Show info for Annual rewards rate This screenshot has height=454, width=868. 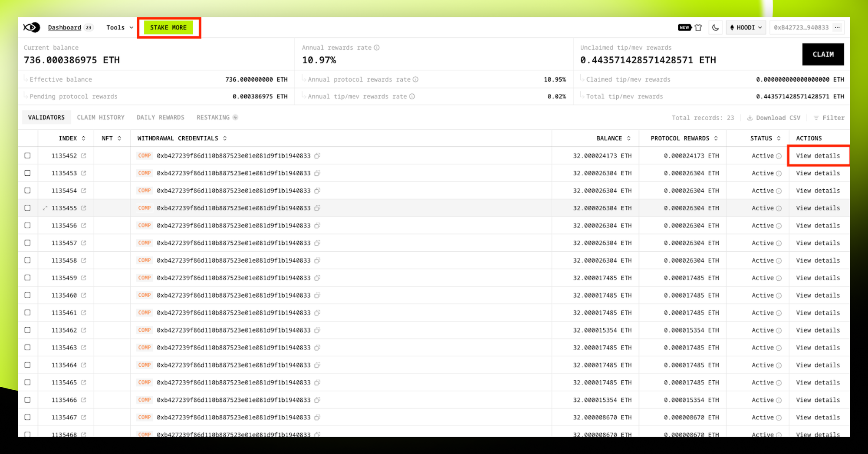coord(377,48)
